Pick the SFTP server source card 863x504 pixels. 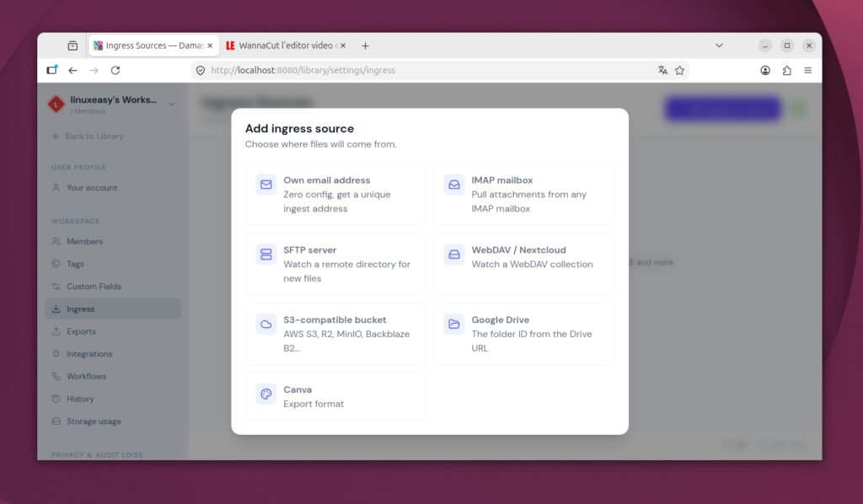335,264
